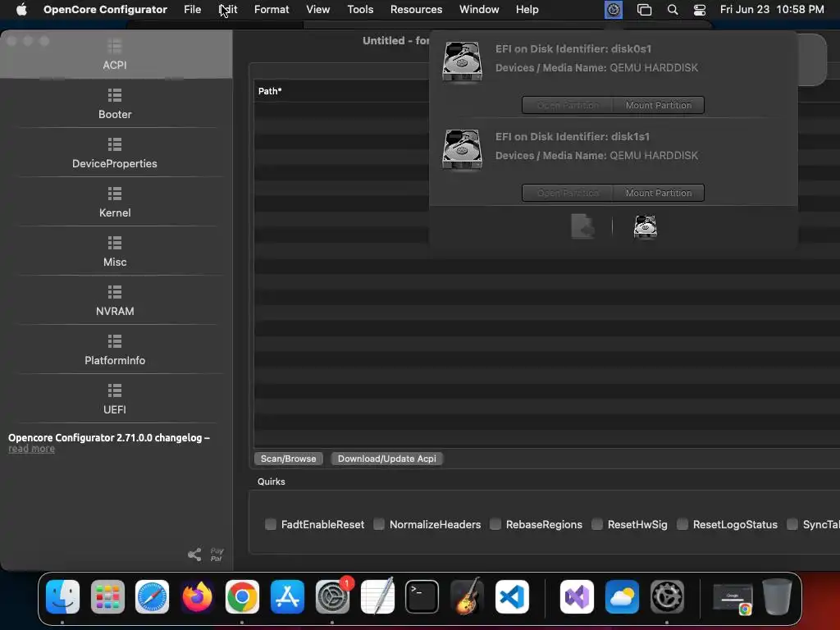Click the disk0s1 hard drive icon
Viewport: 840px width, 630px height.
point(462,61)
